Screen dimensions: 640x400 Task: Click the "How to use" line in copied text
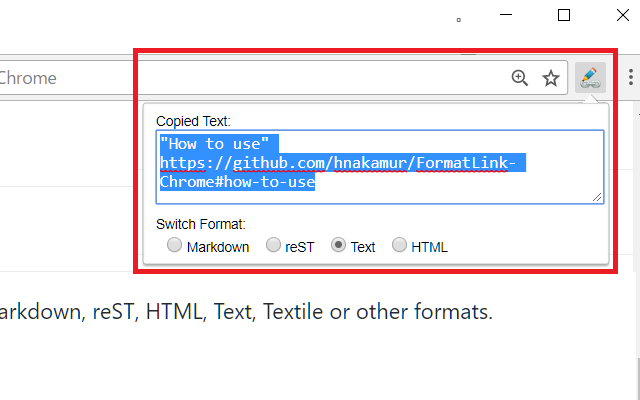[x=219, y=144]
